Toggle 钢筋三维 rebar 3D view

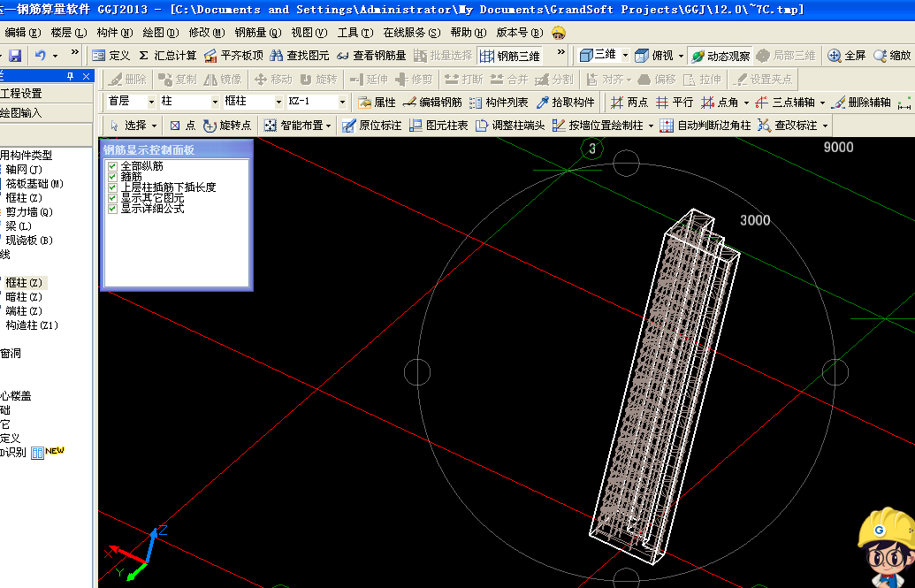point(509,56)
